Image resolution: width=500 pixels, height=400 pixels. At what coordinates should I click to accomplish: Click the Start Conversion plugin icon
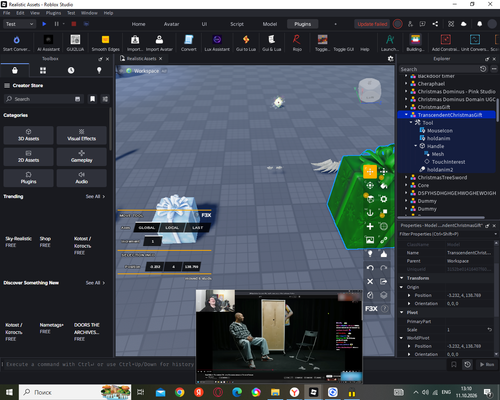pos(16,40)
